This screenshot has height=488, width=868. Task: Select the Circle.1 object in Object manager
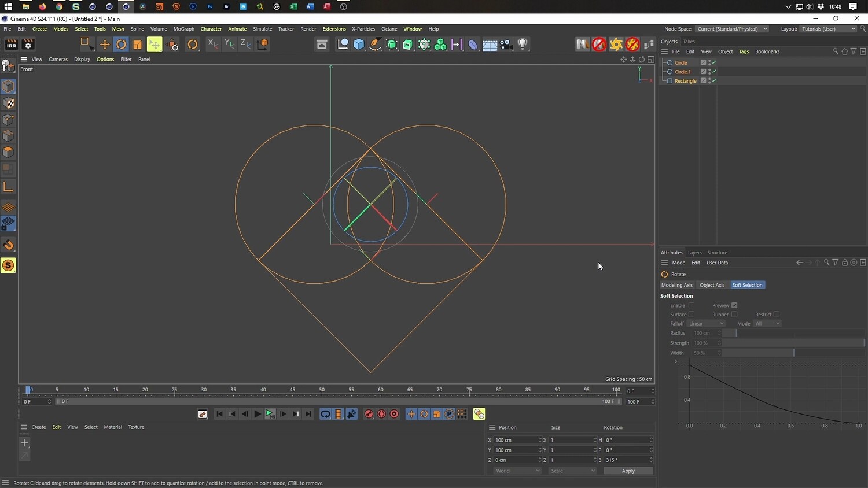point(683,72)
